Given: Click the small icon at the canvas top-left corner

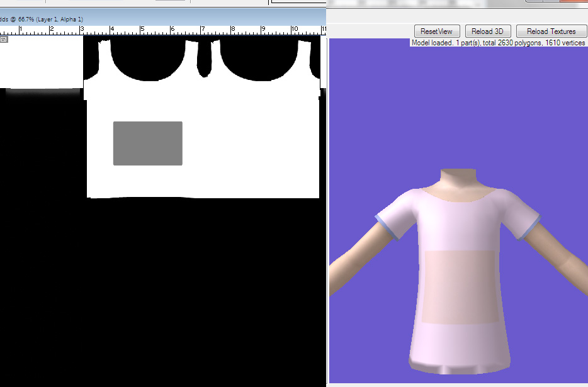Looking at the screenshot, I should [3, 39].
